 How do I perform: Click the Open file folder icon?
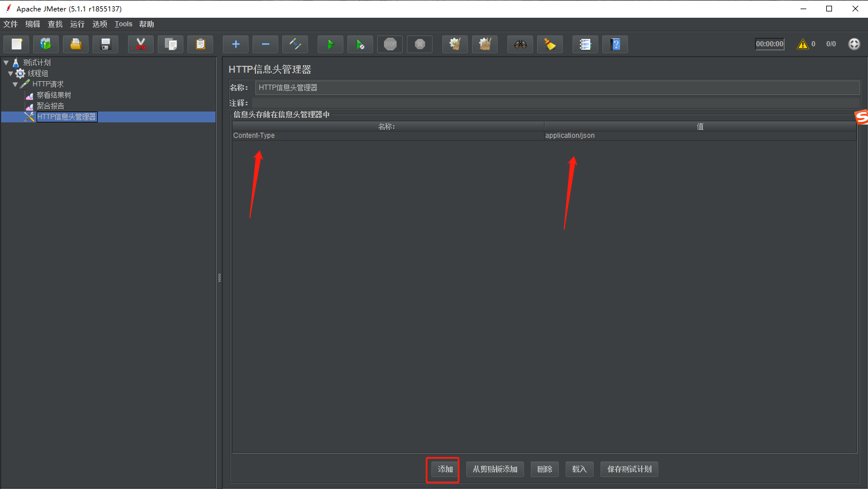(75, 44)
